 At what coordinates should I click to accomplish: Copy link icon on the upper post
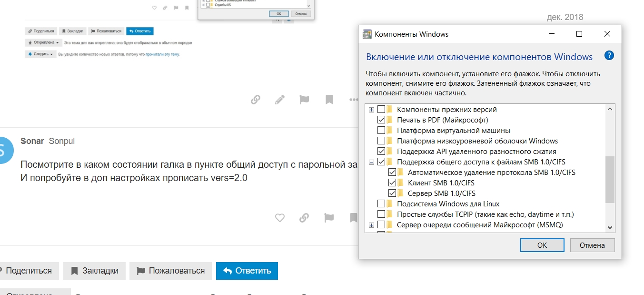[256, 100]
